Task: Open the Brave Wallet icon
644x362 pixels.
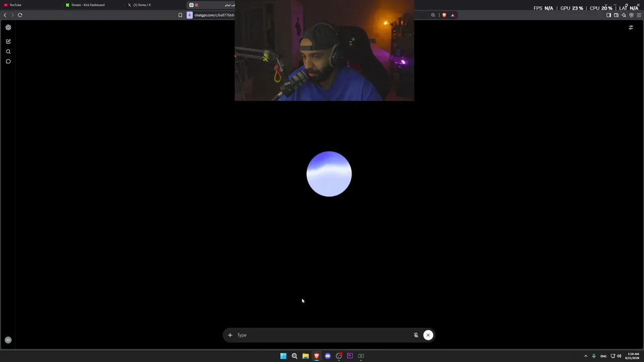Action: click(x=616, y=15)
